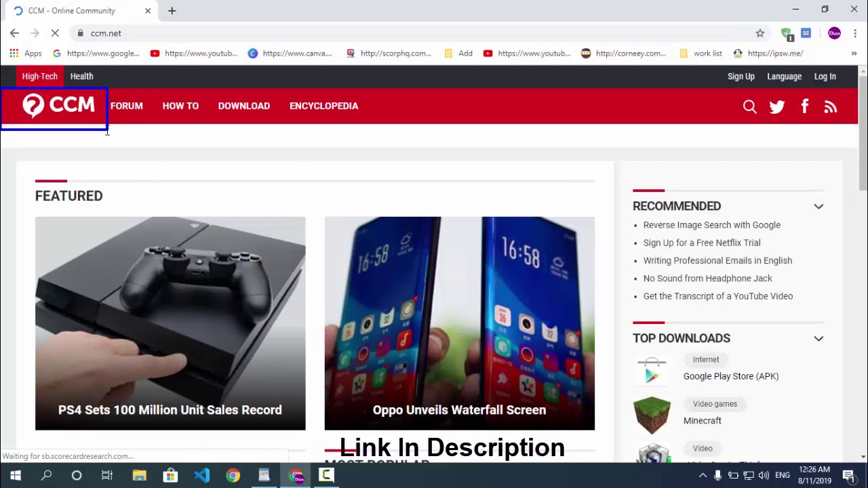Screen dimensions: 868x488
Task: Open the Apps bookmarks shortcut
Action: 26,54
